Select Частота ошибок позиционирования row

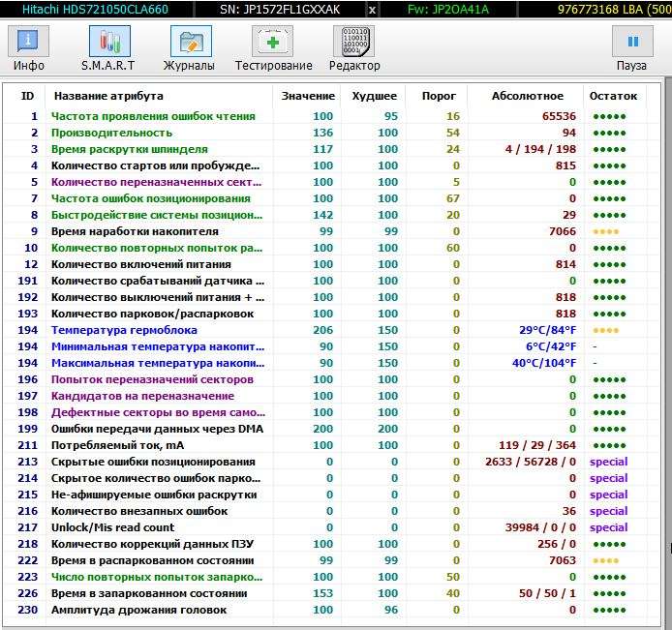coord(330,198)
